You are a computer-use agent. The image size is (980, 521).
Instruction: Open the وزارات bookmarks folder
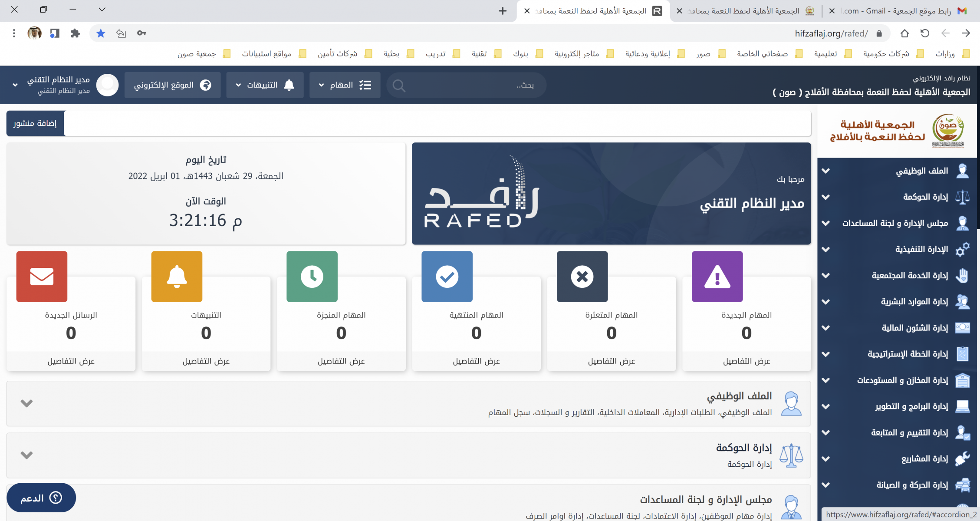pos(953,53)
